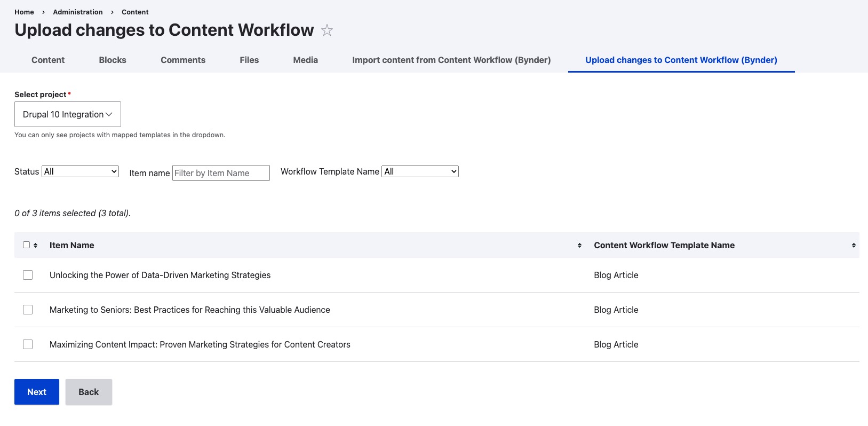The image size is (868, 426).
Task: Click 'Maximizing Content Impact' item name
Action: coord(200,344)
